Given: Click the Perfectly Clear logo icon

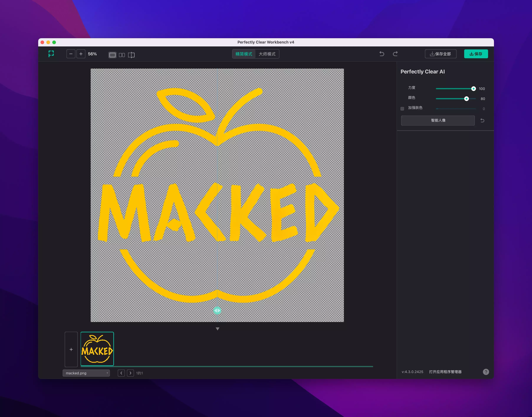Looking at the screenshot, I should tap(51, 54).
